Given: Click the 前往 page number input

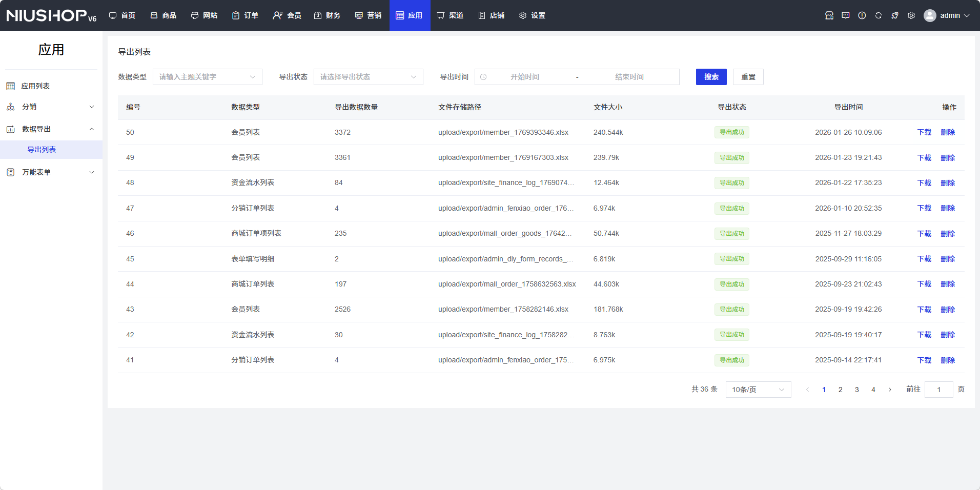Looking at the screenshot, I should pos(938,390).
